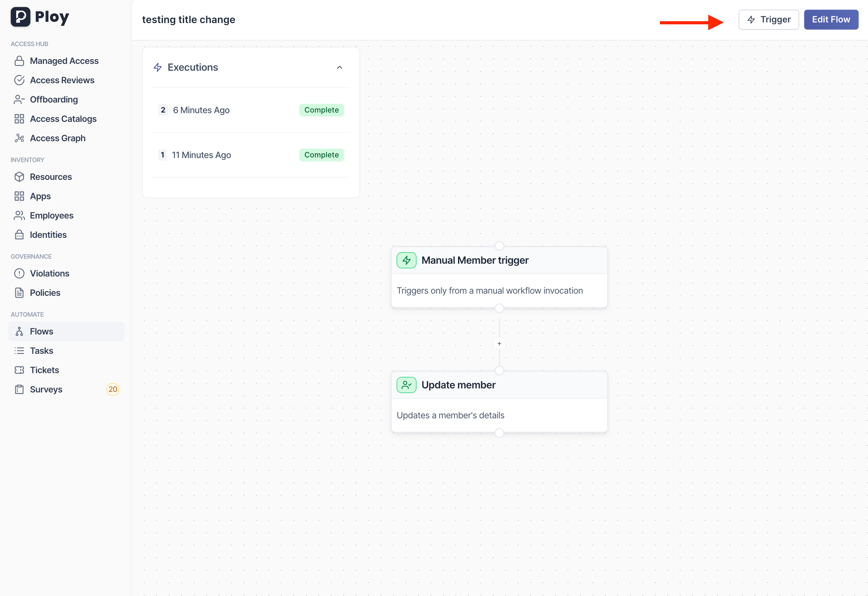
Task: Click the Apps grid icon
Action: coord(19,196)
